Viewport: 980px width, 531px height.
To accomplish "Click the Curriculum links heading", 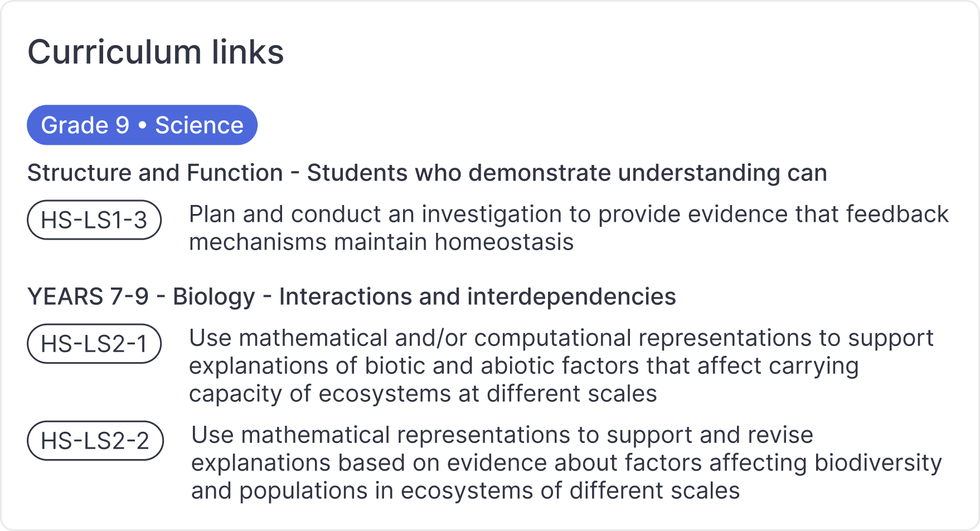I will point(156,52).
